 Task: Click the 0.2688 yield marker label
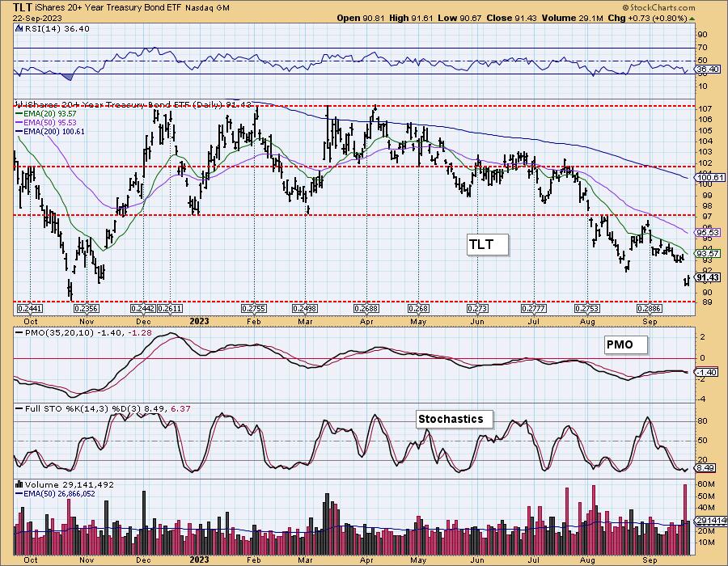366,309
